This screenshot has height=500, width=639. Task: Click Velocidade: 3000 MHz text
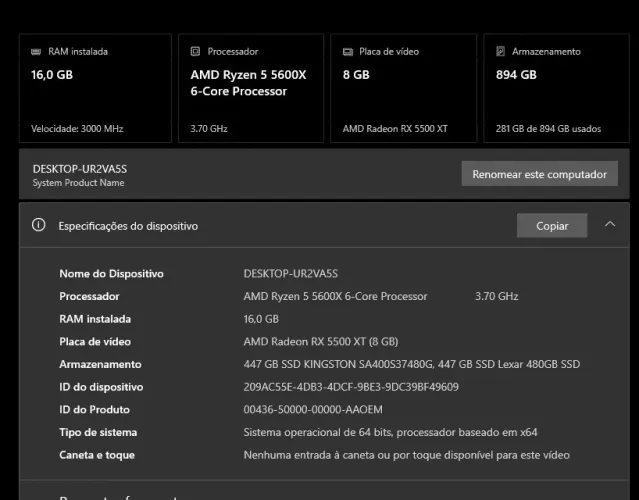click(77, 129)
